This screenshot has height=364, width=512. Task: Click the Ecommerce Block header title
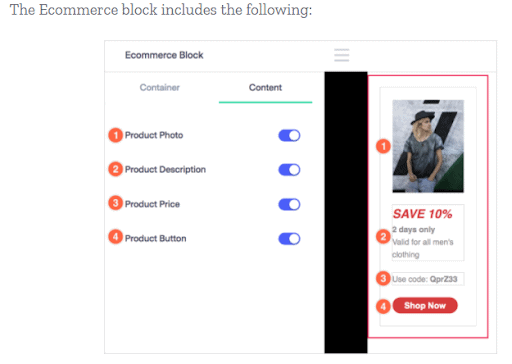(164, 55)
